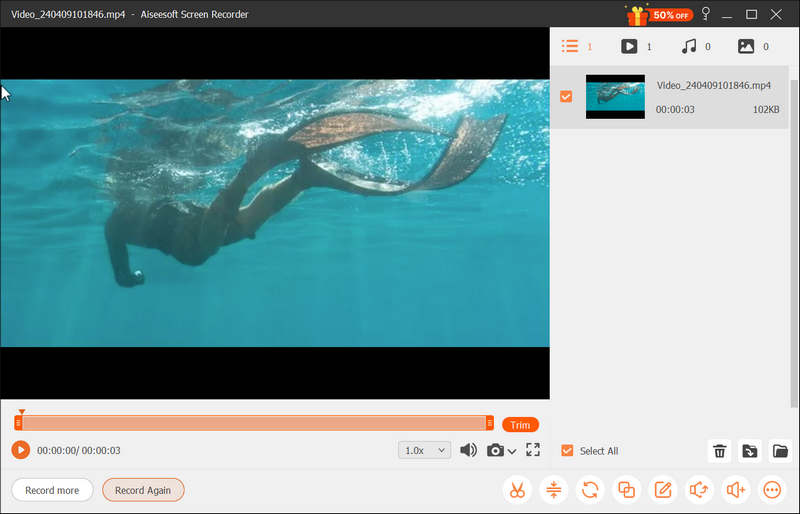Screen dimensions: 800x514
Task: Click the video compressor icon
Action: 553,490
